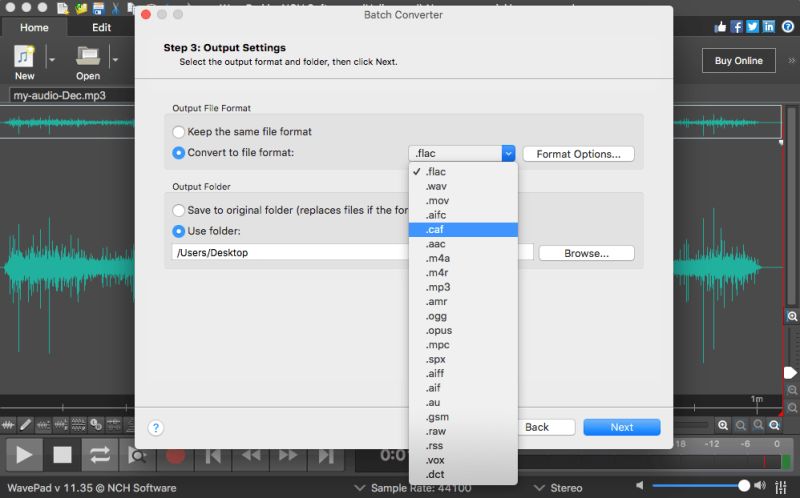800x498 pixels.
Task: Choose .aiff from the format list
Action: 463,374
